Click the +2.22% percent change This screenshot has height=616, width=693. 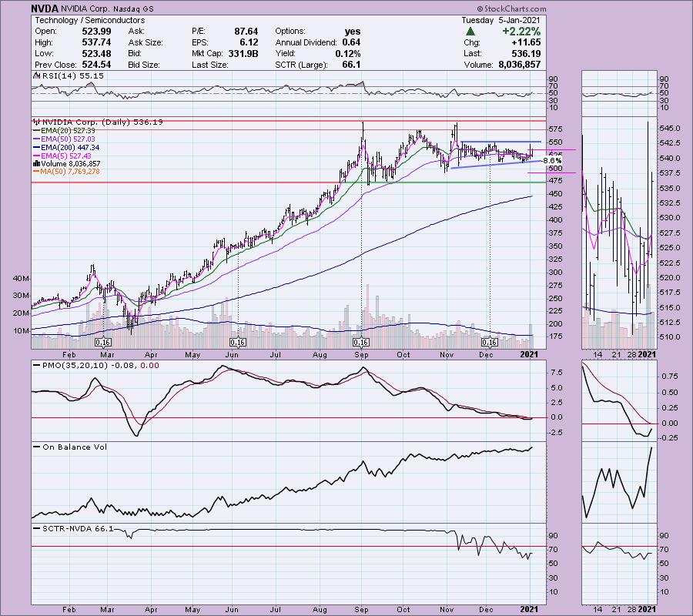click(x=521, y=32)
